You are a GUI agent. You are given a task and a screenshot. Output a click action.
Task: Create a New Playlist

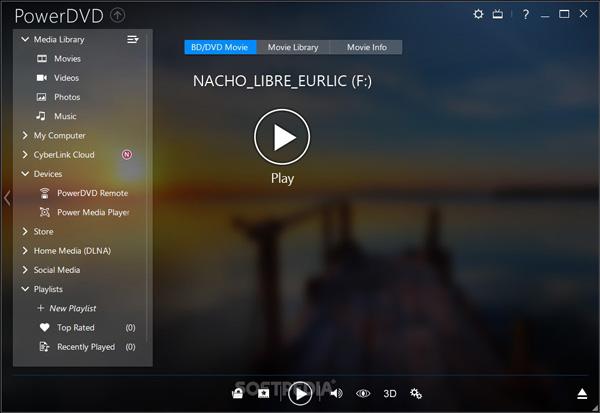(x=67, y=308)
